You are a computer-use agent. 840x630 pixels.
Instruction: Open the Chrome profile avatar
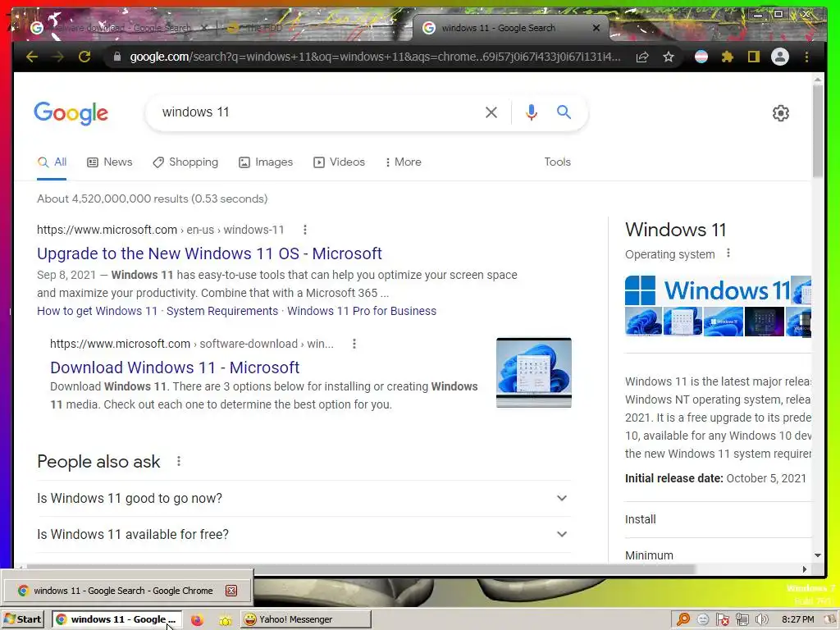click(x=780, y=57)
